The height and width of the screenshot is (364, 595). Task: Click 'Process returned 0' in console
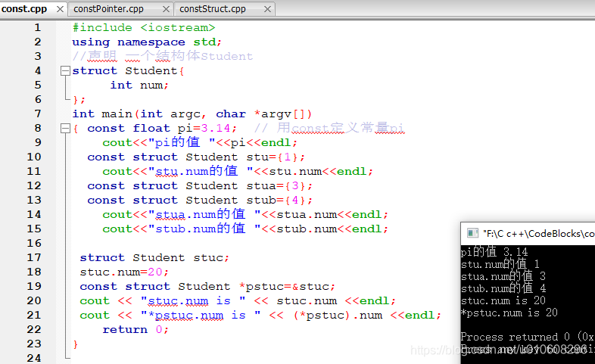(516, 337)
